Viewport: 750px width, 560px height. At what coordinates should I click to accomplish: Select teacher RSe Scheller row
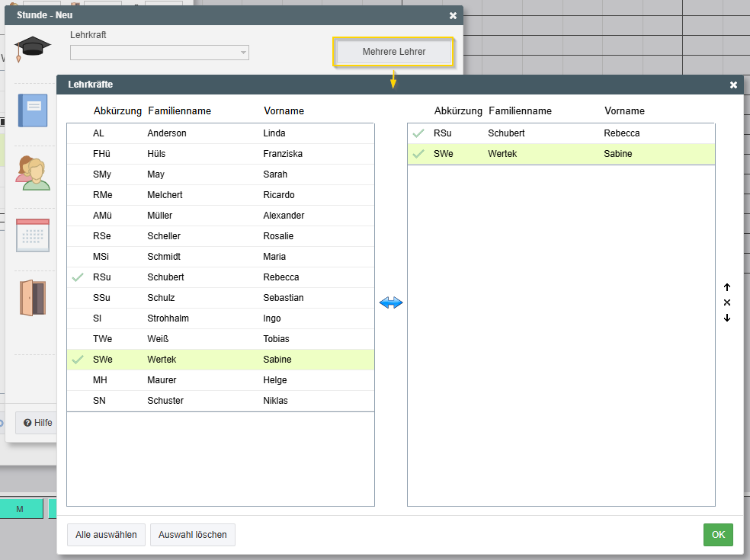pos(220,236)
